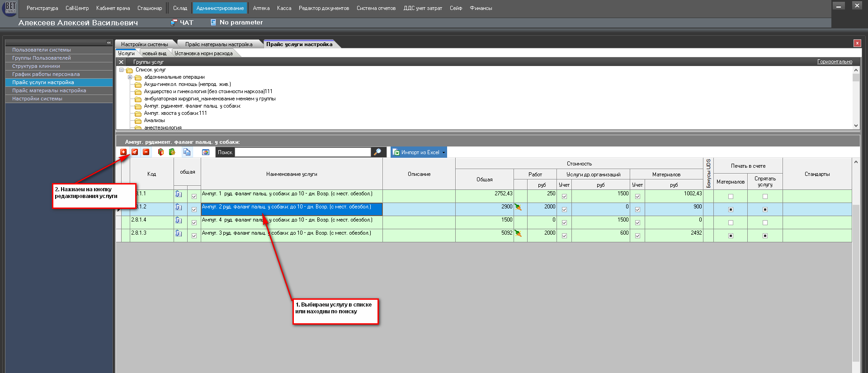Switch to 'Прайс материалы настройка' tab
The width and height of the screenshot is (868, 373).
[219, 44]
